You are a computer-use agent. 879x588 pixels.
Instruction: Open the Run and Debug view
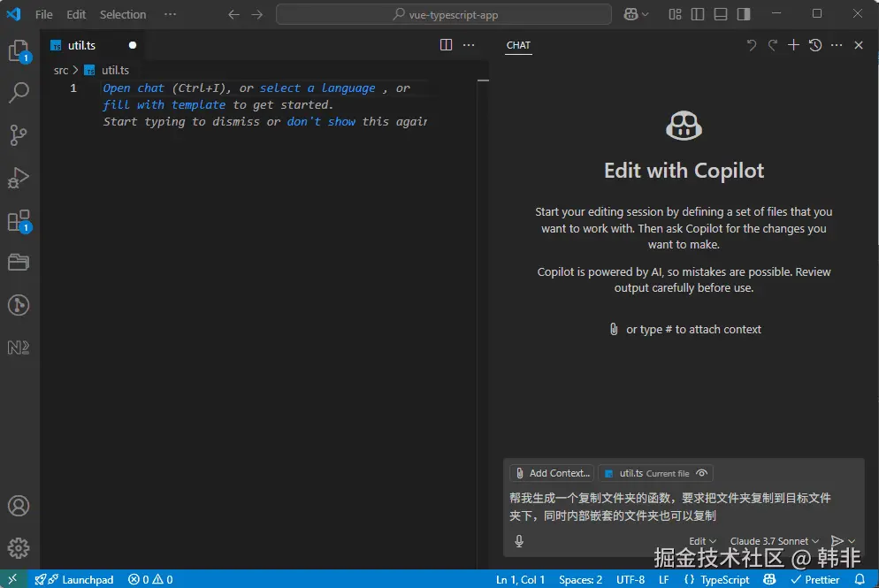pyautogui.click(x=19, y=178)
